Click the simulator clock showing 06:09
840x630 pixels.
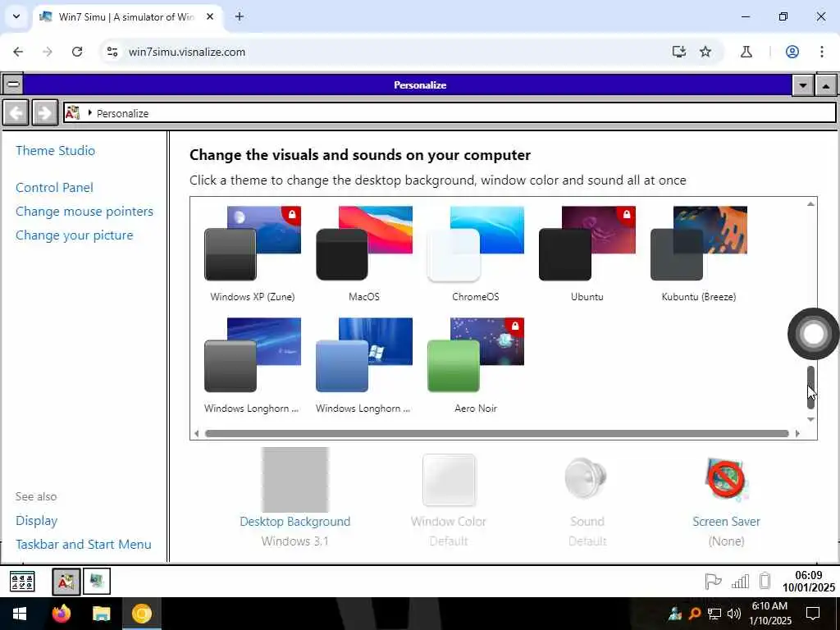tap(808, 582)
